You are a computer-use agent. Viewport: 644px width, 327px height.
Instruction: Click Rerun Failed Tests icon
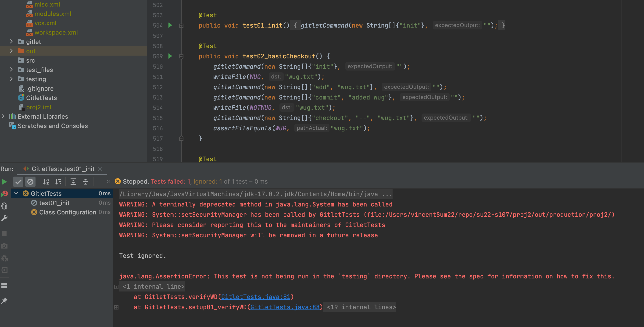pyautogui.click(x=4, y=194)
